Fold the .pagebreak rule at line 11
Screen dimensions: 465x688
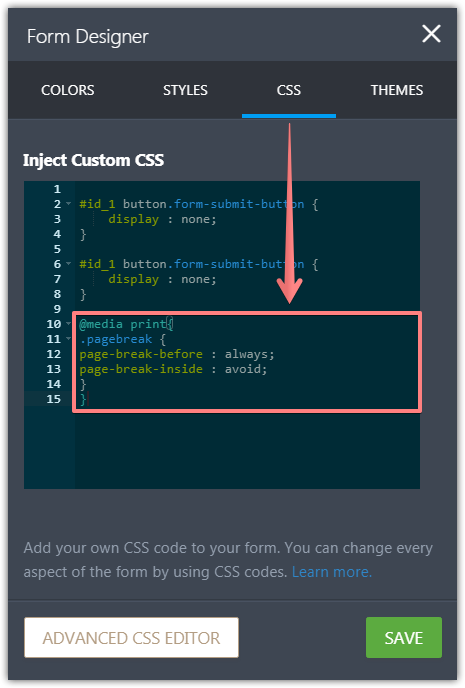tap(68, 339)
